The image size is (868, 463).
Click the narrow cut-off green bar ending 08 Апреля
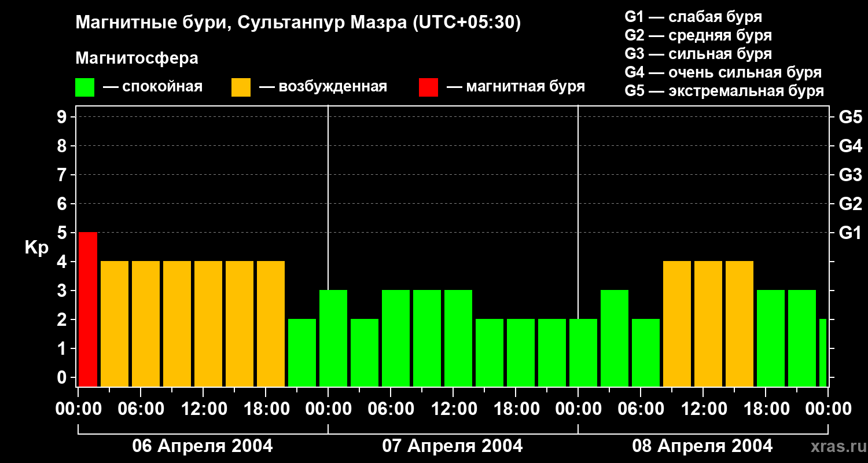point(823,352)
